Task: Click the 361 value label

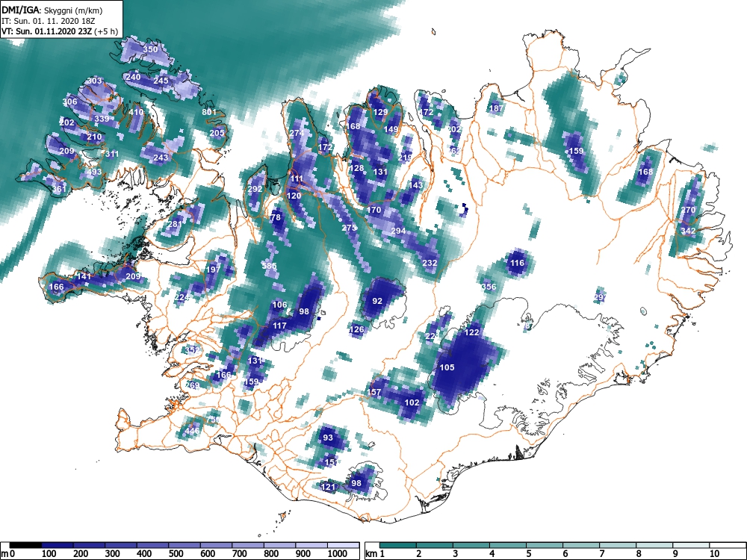Action: point(60,189)
